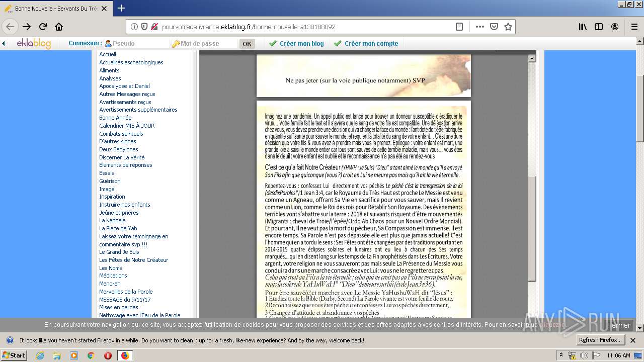Open the Library icon in toolbar
The image size is (644, 362).
583,27
